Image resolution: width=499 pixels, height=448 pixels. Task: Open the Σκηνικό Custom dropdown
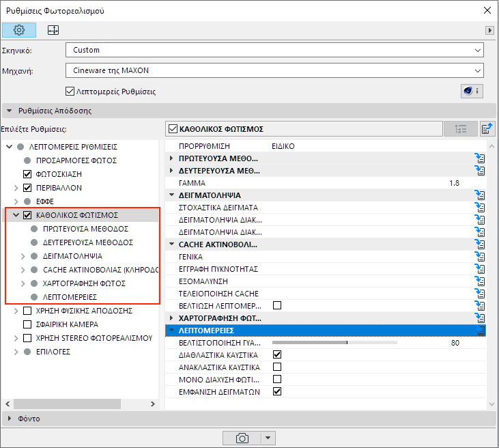click(274, 50)
